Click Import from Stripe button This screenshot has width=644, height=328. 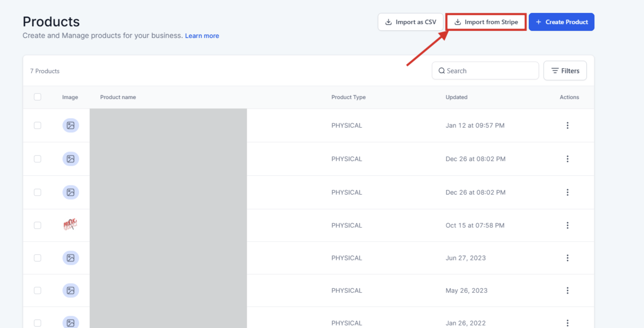[486, 22]
